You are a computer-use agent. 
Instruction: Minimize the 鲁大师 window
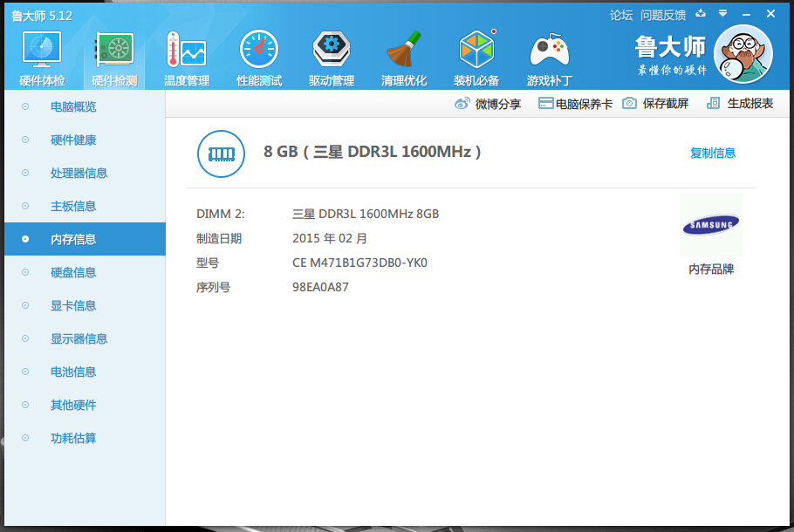tap(746, 15)
